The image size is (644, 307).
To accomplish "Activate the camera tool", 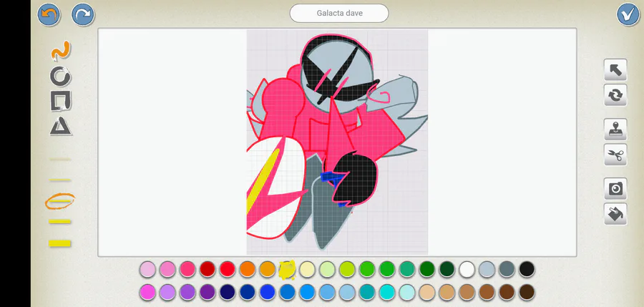I will point(615,189).
